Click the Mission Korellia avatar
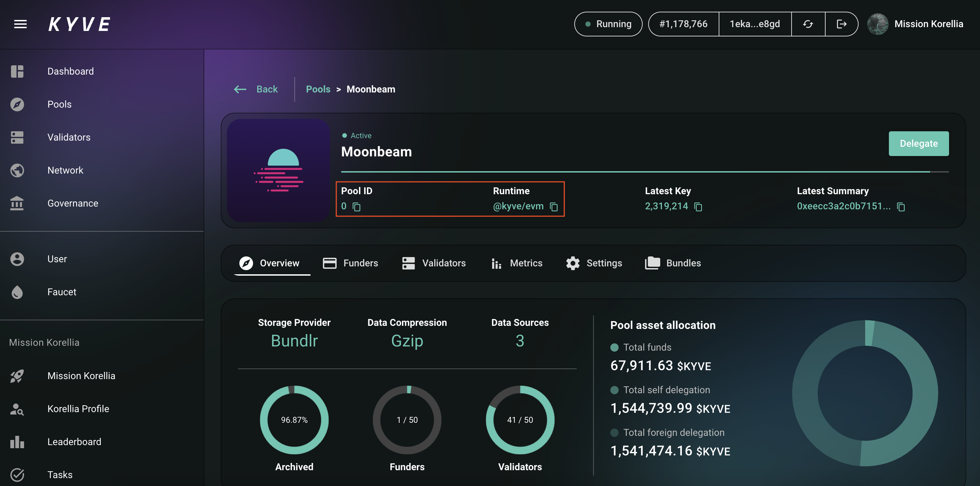980x486 pixels. click(877, 24)
